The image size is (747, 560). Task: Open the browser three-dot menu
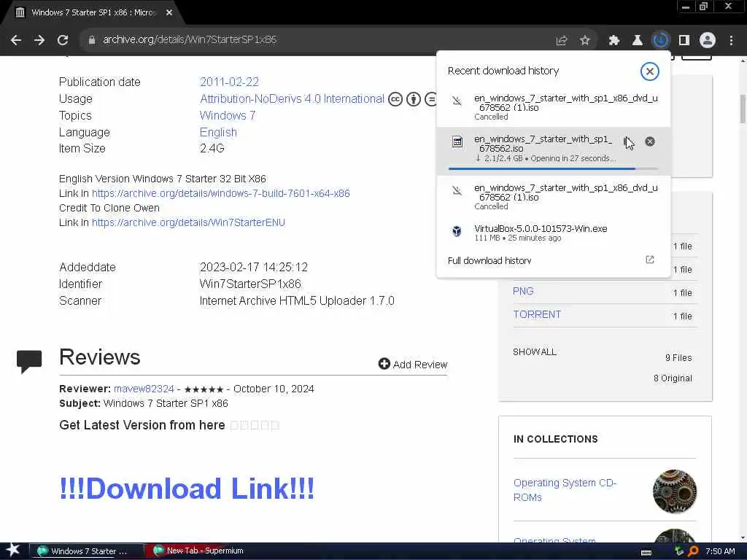pyautogui.click(x=731, y=41)
